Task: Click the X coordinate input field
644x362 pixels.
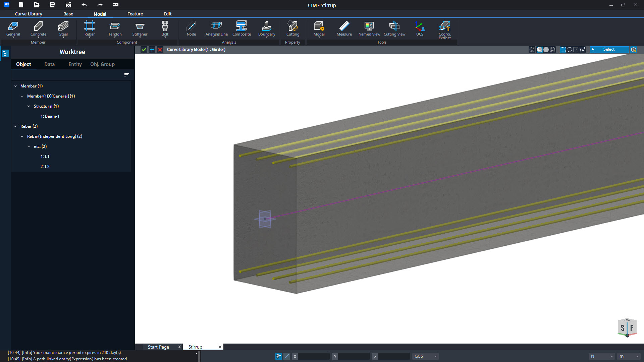Action: [x=314, y=356]
